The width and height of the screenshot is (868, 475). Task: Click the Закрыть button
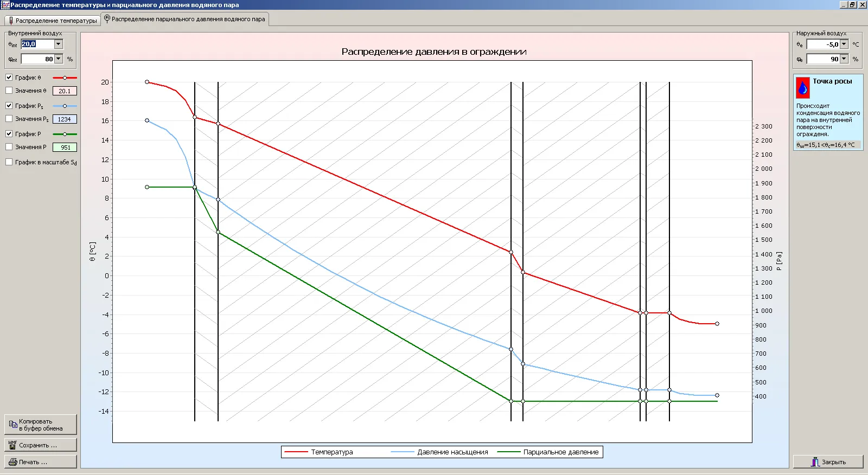pos(828,462)
